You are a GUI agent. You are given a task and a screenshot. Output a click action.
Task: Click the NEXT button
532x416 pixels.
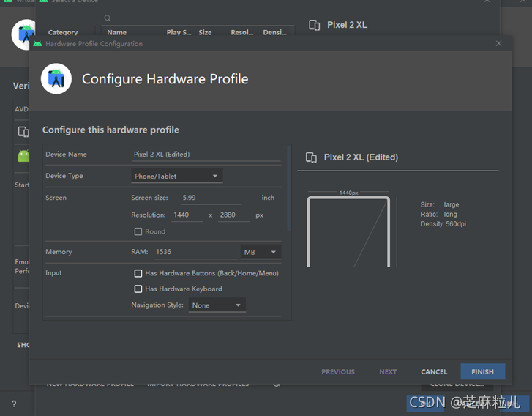tap(388, 372)
